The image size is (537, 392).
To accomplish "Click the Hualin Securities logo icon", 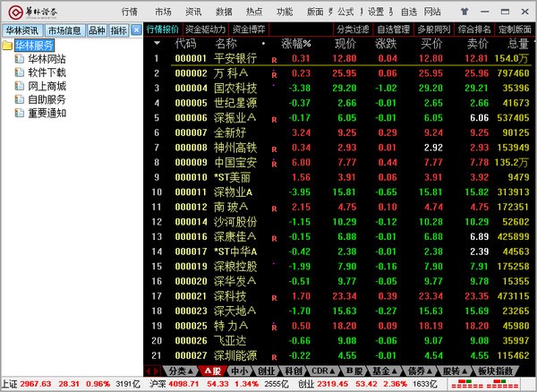I will [15, 13].
